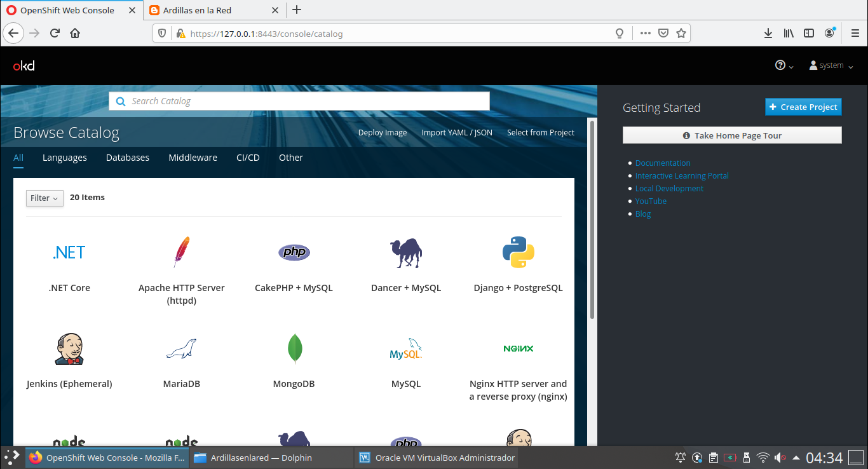Open the Blog link
The height and width of the screenshot is (469, 868).
click(643, 214)
